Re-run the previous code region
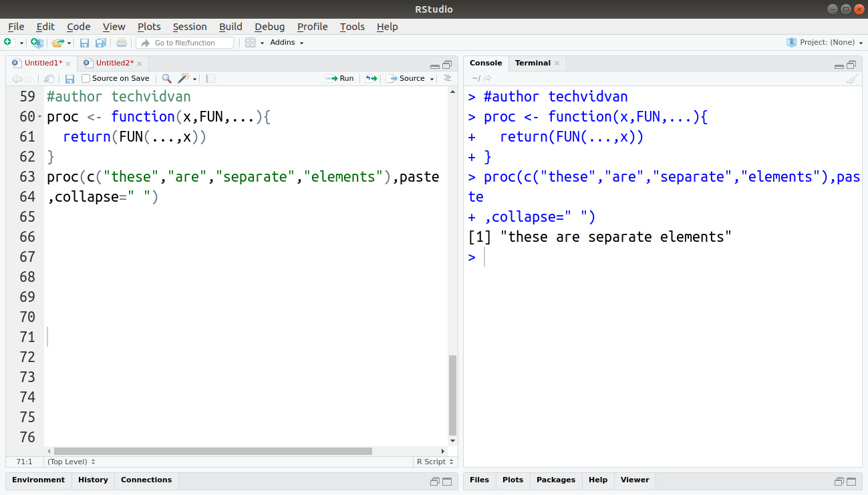The image size is (868, 495). [x=371, y=78]
